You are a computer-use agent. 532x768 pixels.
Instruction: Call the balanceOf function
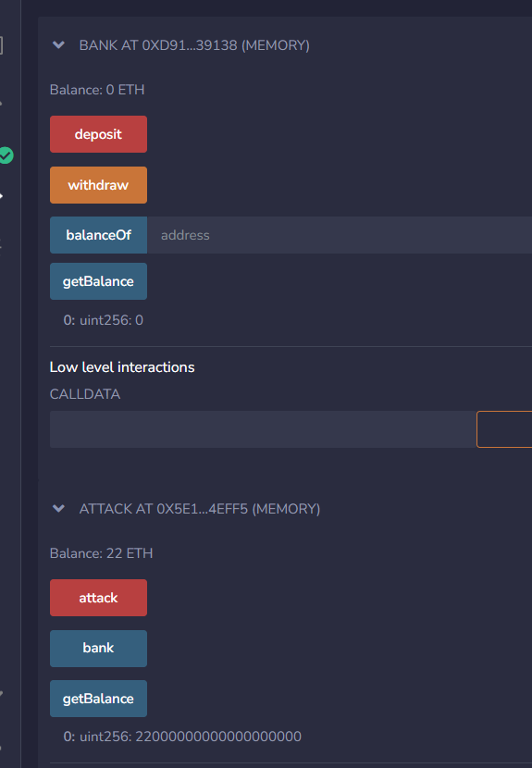[x=98, y=235]
